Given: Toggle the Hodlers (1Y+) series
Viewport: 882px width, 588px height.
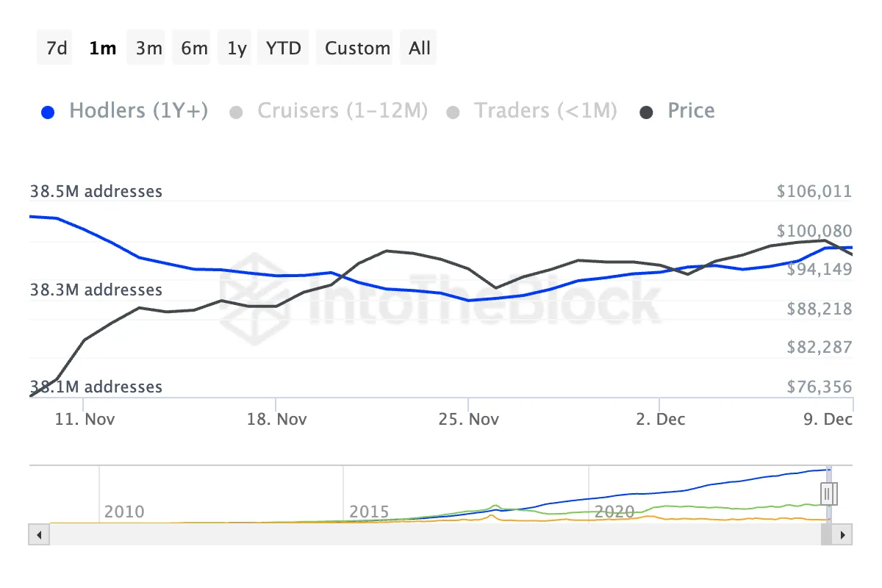Looking at the screenshot, I should click(x=138, y=111).
